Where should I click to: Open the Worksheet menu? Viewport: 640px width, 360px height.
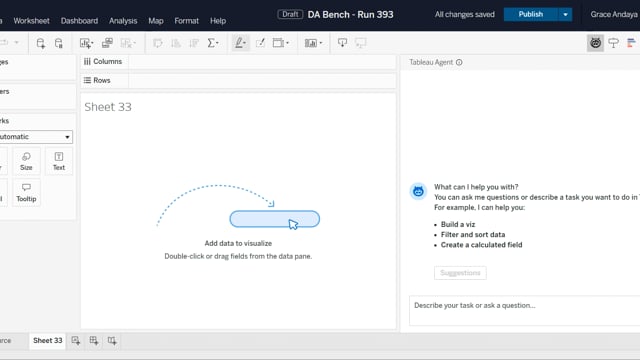click(x=31, y=21)
